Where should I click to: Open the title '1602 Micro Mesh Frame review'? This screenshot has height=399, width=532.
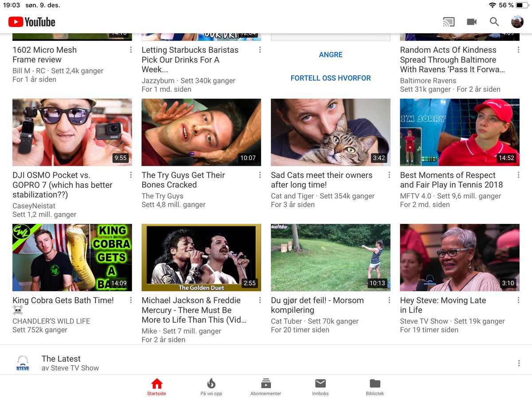pos(44,55)
